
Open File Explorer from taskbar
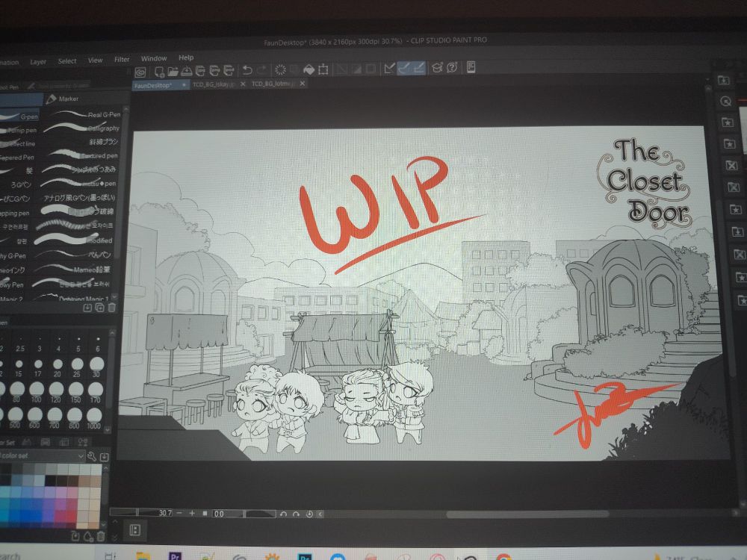click(143, 556)
